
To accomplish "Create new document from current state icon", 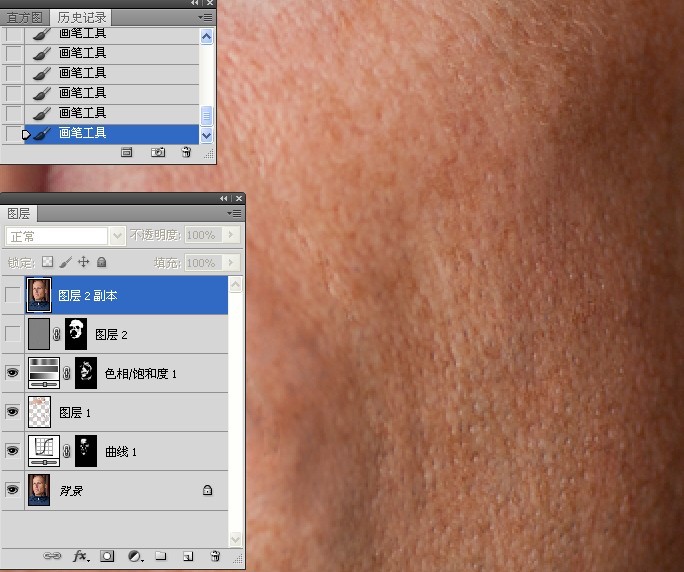I will coord(127,152).
